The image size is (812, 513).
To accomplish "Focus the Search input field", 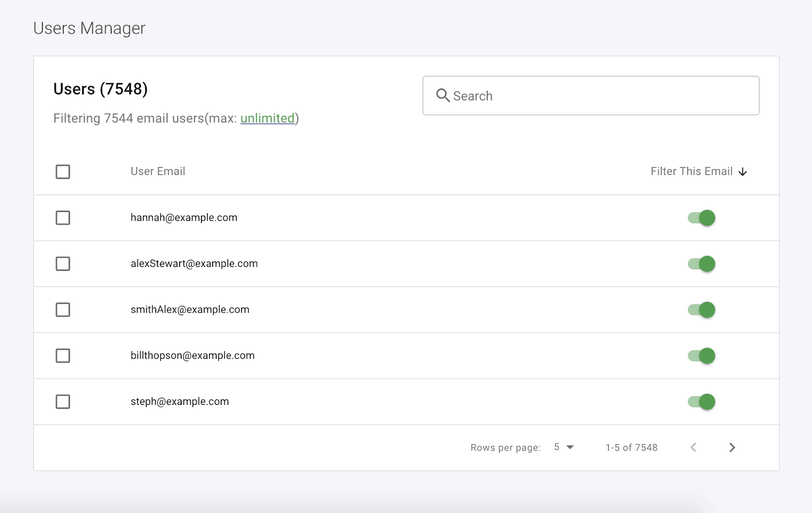I will (x=591, y=95).
